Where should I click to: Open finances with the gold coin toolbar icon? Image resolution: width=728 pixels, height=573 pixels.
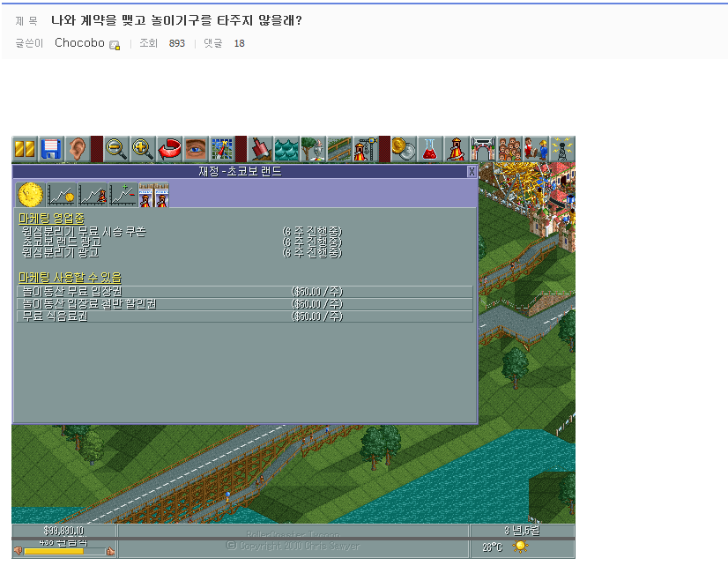point(404,149)
